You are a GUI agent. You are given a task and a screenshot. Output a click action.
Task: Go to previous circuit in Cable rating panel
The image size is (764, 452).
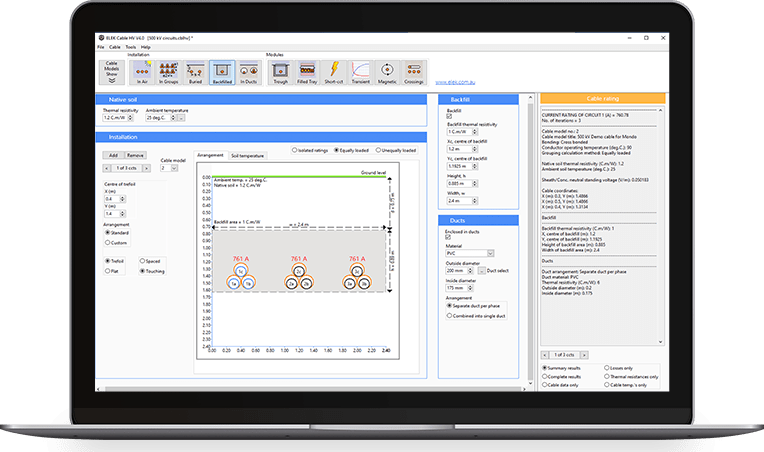tap(545, 355)
